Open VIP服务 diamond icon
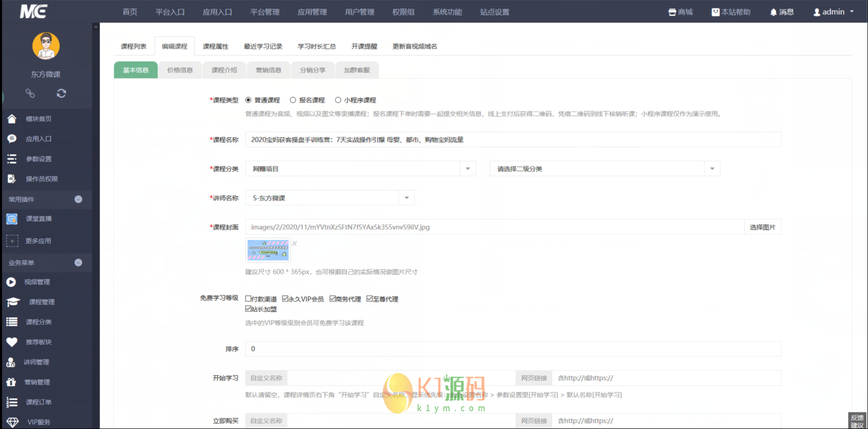 12,422
